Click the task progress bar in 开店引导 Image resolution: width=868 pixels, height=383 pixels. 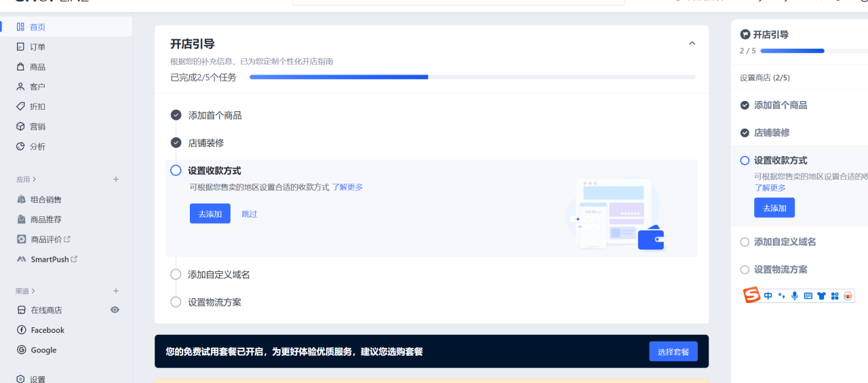point(472,77)
